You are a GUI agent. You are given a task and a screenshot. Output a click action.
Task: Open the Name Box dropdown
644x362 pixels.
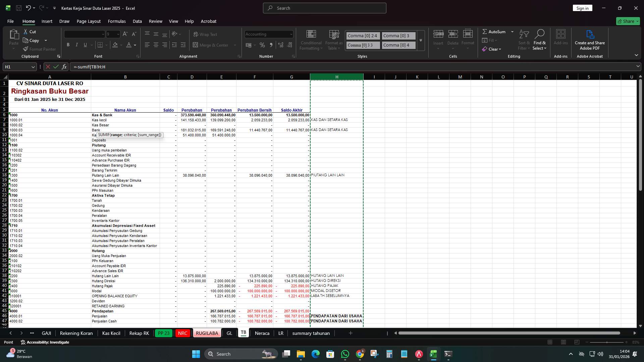click(x=33, y=67)
